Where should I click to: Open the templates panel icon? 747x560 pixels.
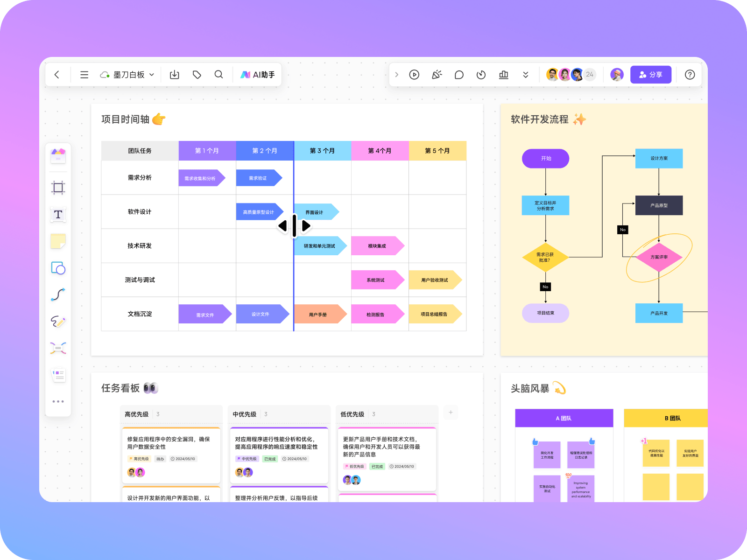point(58,155)
